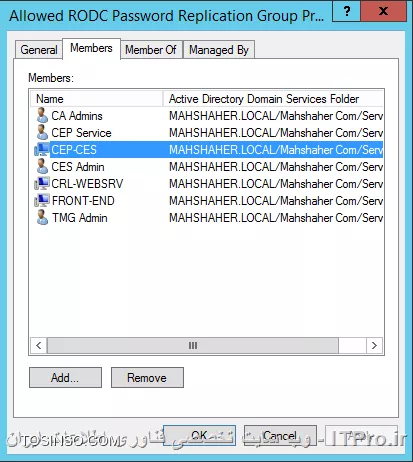Switch to the General tab
This screenshot has width=413, height=462.
(x=39, y=50)
